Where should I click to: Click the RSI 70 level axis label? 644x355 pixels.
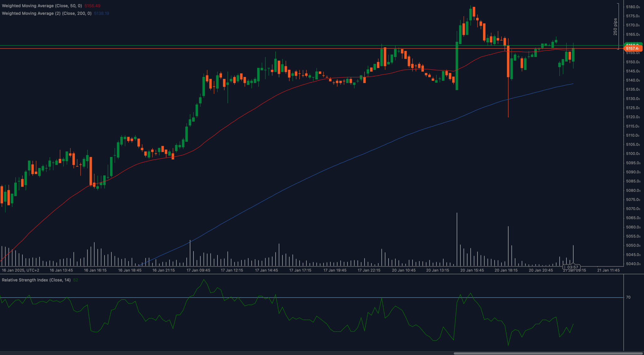(628, 297)
